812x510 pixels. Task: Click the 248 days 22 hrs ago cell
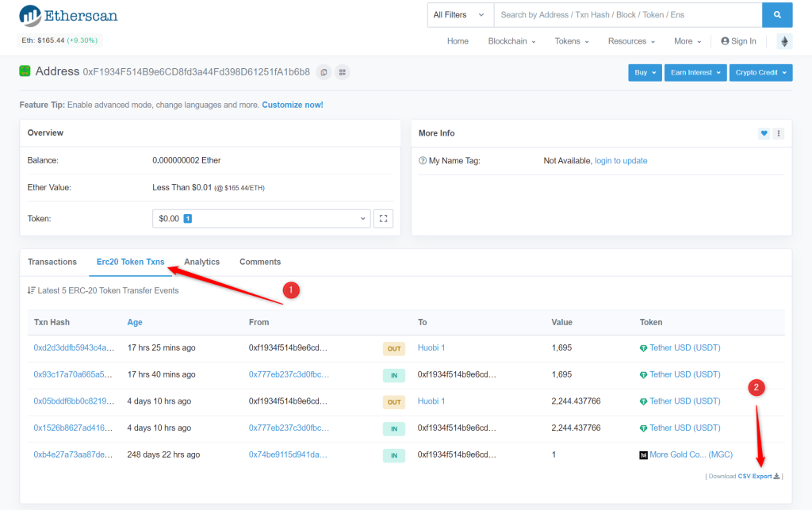pyautogui.click(x=163, y=455)
